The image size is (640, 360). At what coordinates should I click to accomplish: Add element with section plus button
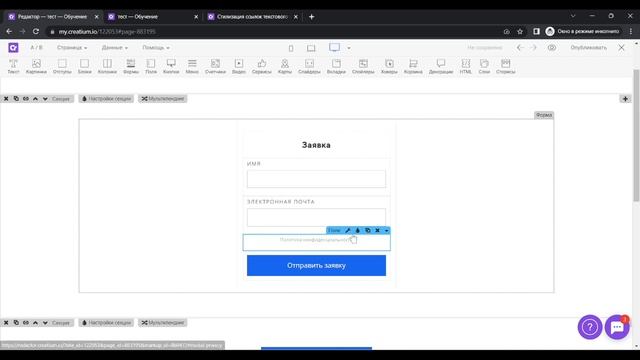tap(625, 99)
